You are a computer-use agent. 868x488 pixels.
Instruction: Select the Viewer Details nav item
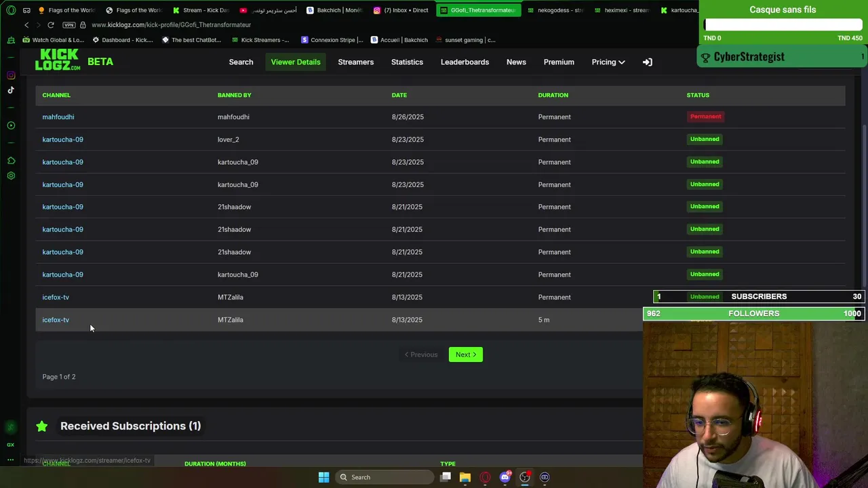coord(296,62)
